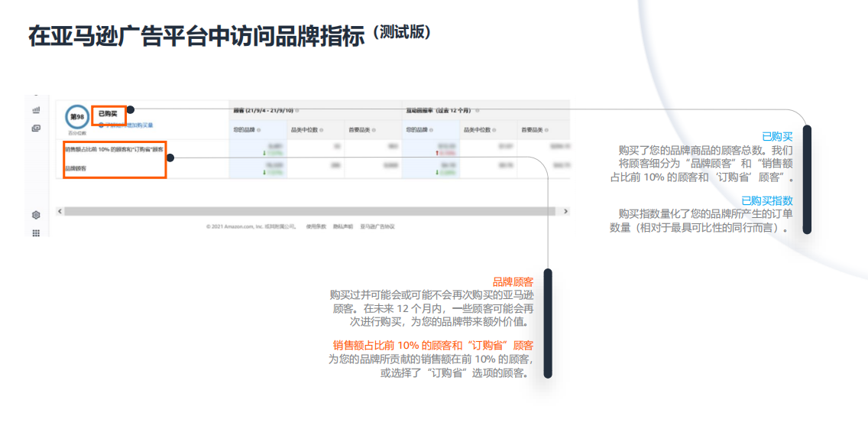Click the info icon beside 互动回报率 header
868x426 pixels.
coord(478,110)
